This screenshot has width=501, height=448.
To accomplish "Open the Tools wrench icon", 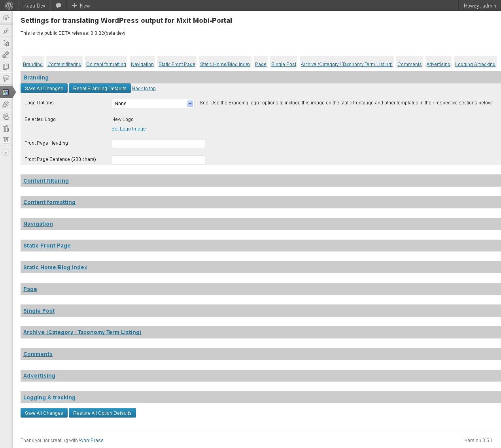I will pos(6,128).
